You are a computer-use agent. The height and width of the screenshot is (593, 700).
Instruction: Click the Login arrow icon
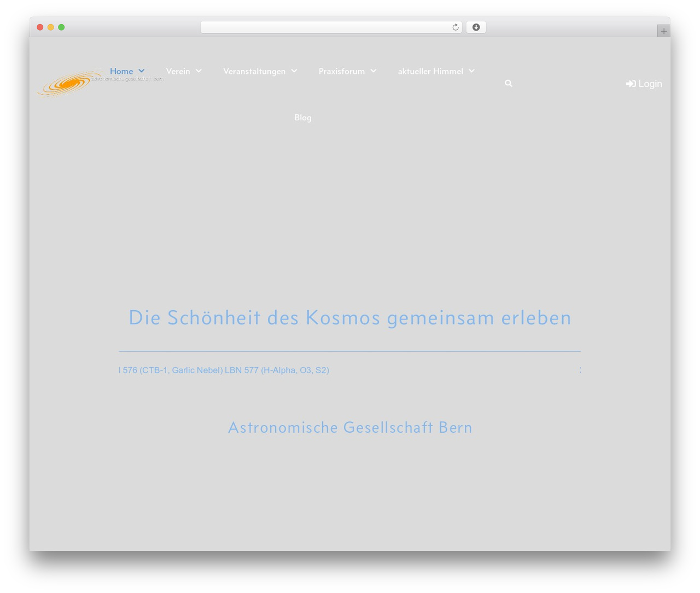coord(631,84)
